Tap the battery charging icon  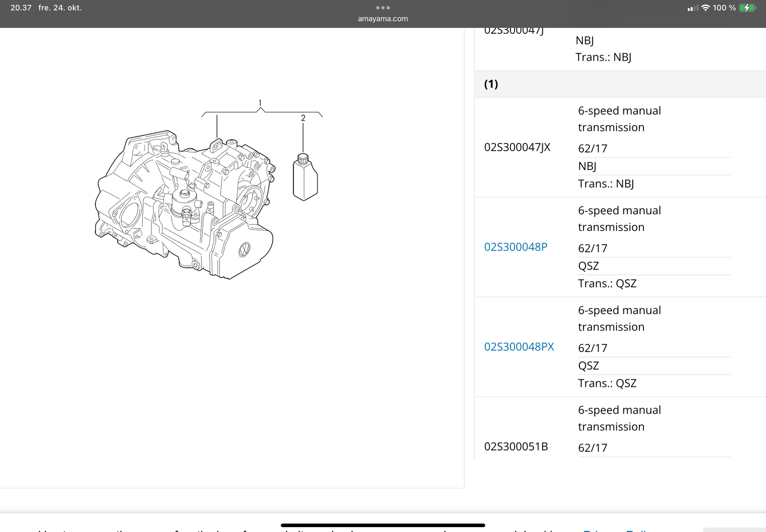(x=747, y=8)
